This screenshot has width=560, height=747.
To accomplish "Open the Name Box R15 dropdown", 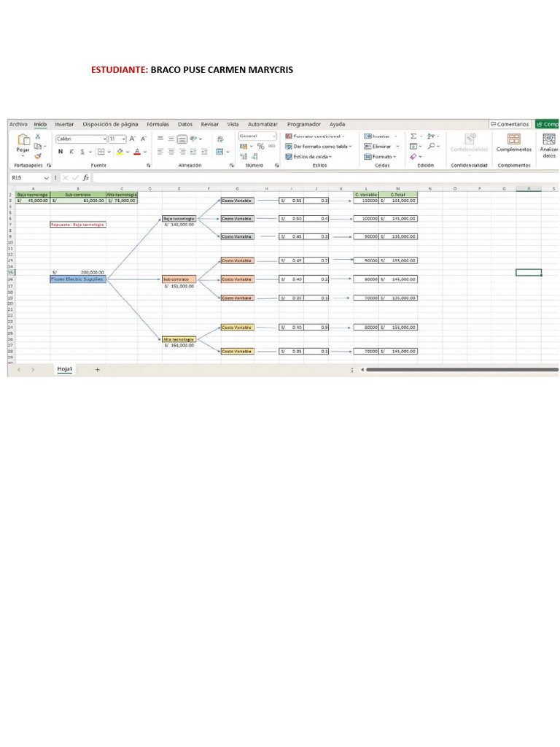I will coord(46,178).
